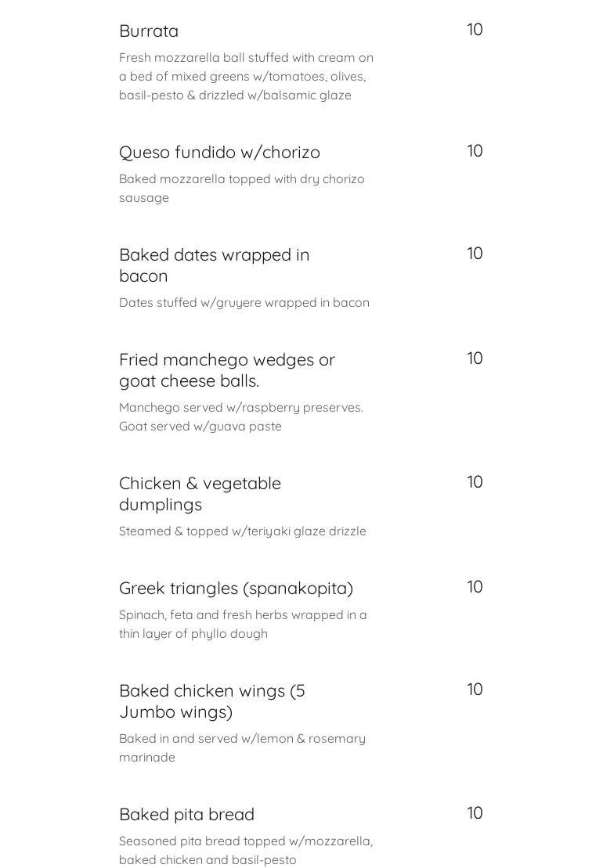Select the Chicken & vegetable dumplings title
Screen dimensions: 603x868
[x=200, y=494]
